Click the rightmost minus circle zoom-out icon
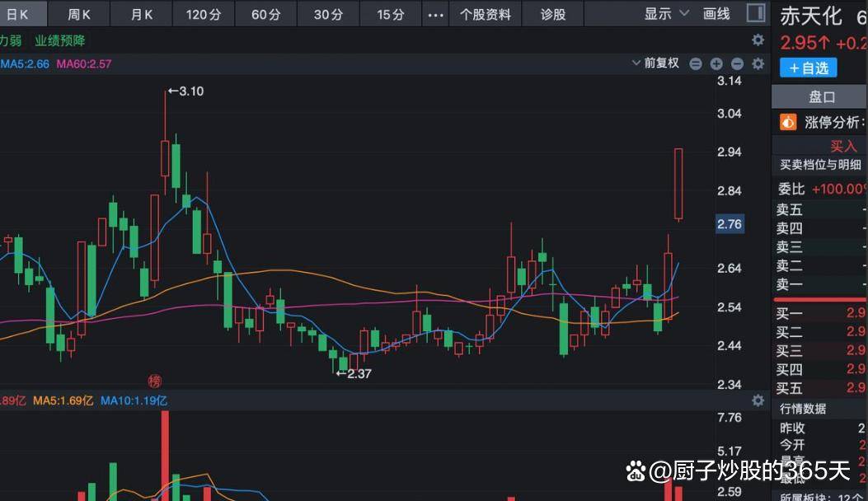868x501 pixels. [737, 63]
